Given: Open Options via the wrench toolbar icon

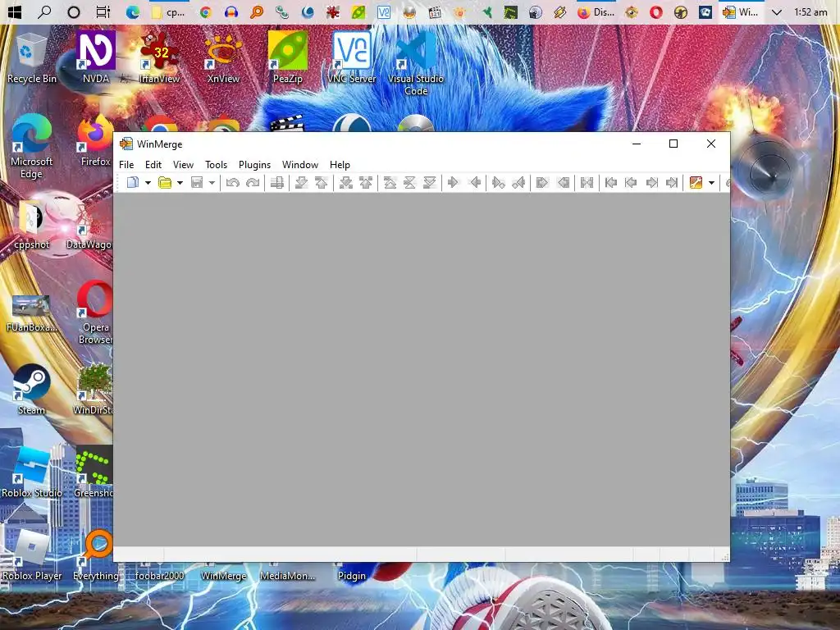Looking at the screenshot, I should (696, 183).
